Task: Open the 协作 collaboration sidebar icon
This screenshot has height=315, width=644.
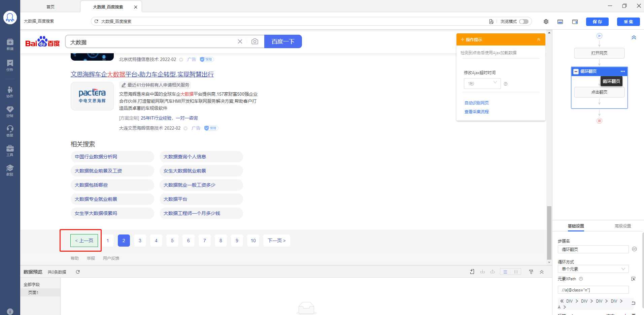Action: click(x=10, y=92)
